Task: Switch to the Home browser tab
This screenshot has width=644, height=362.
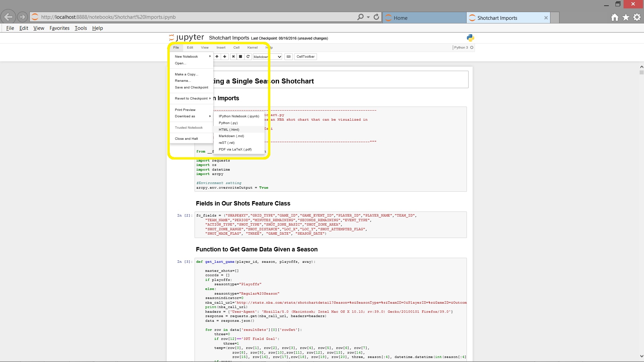Action: 424,18
